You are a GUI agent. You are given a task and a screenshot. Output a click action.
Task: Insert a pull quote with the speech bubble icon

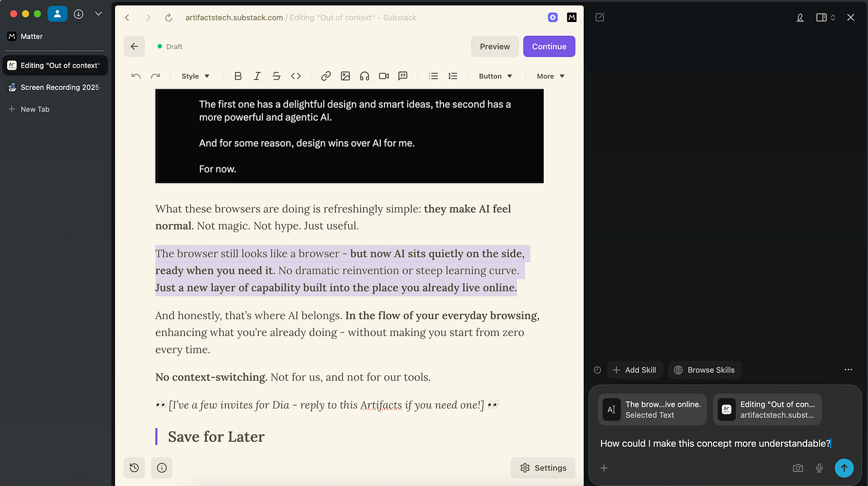click(x=403, y=76)
